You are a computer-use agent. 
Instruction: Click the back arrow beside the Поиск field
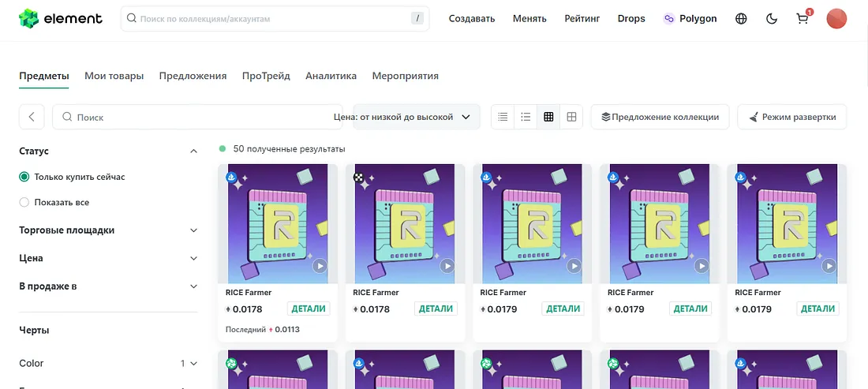[32, 117]
